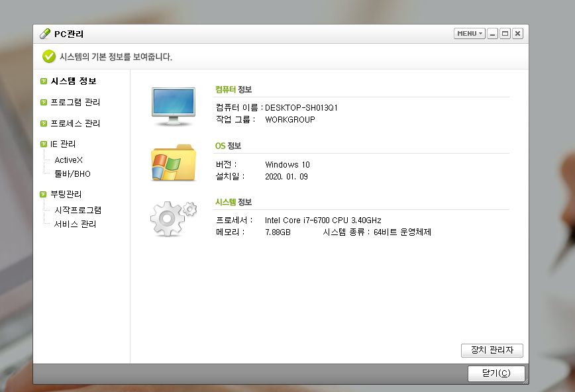
Task: Click the 닫기(C) button
Action: point(496,373)
